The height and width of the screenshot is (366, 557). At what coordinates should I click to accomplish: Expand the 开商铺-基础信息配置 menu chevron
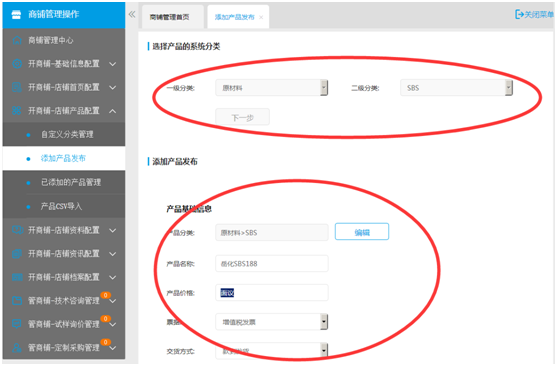113,64
